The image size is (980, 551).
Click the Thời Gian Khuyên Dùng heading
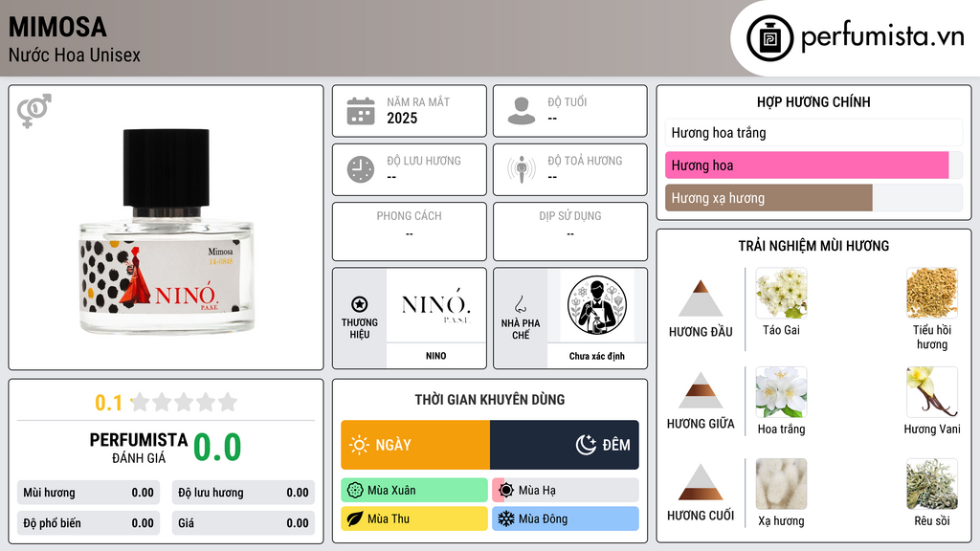pos(490,400)
